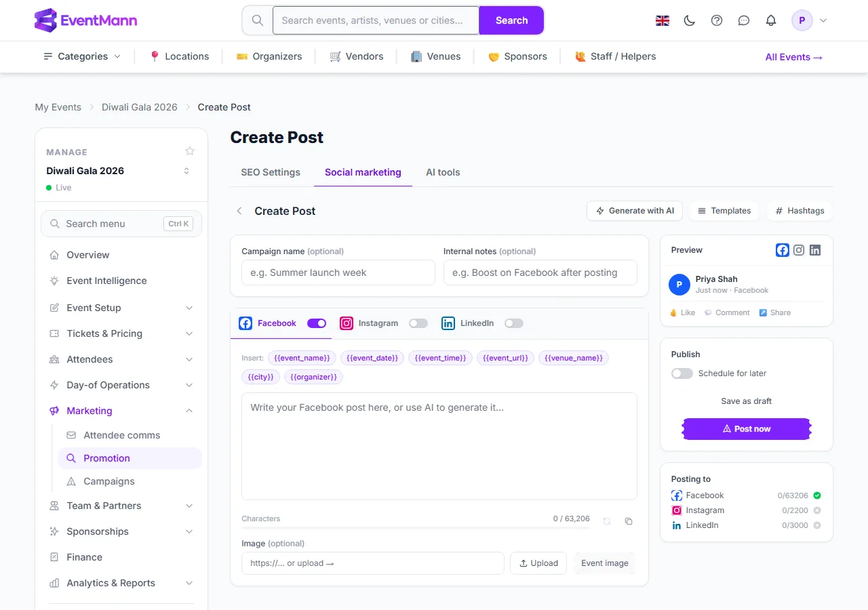Expand the Tickets & Pricing section
The image size is (868, 610).
121,333
